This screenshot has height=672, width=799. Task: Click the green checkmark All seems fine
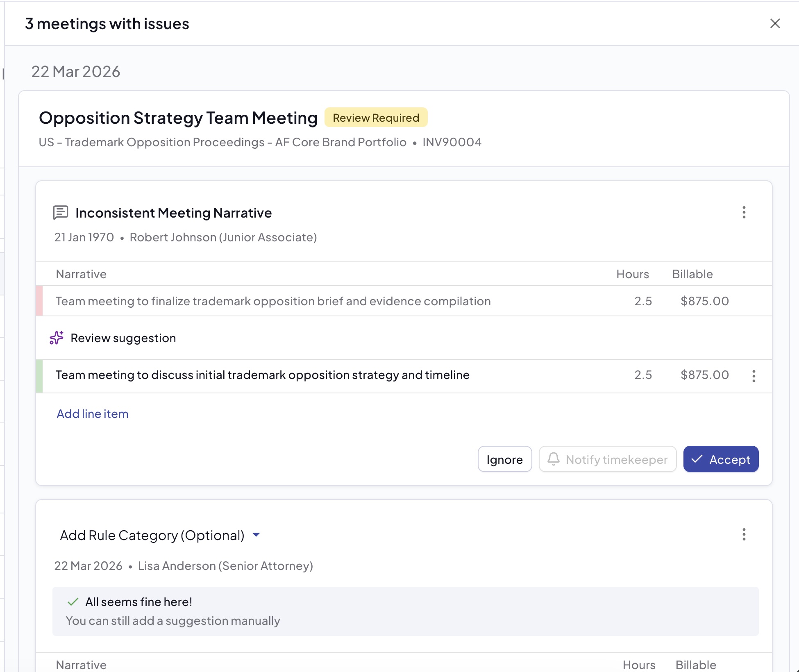point(73,602)
